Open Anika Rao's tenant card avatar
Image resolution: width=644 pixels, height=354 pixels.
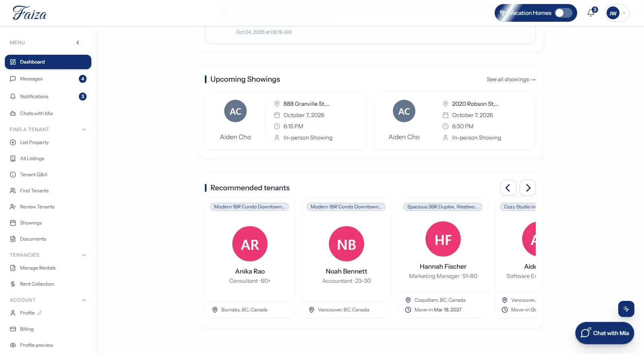250,244
